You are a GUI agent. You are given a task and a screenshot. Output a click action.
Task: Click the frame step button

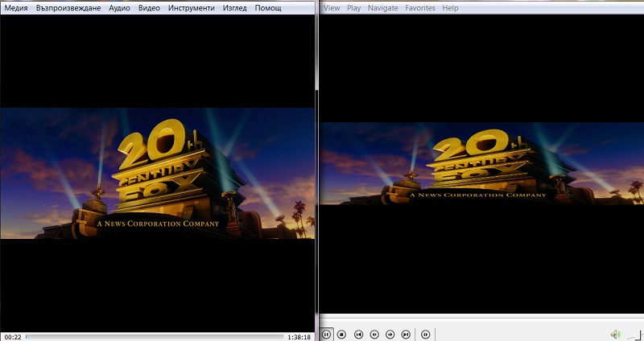click(x=425, y=334)
